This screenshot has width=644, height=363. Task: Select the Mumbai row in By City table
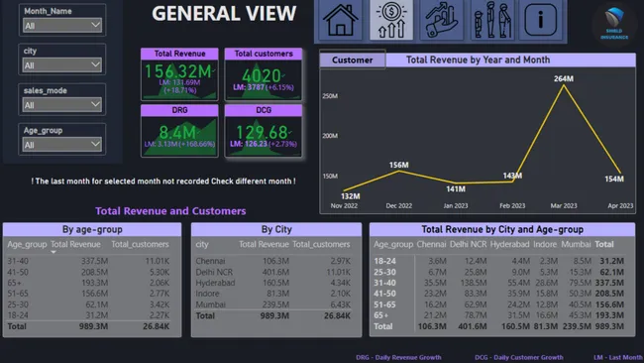pos(273,304)
